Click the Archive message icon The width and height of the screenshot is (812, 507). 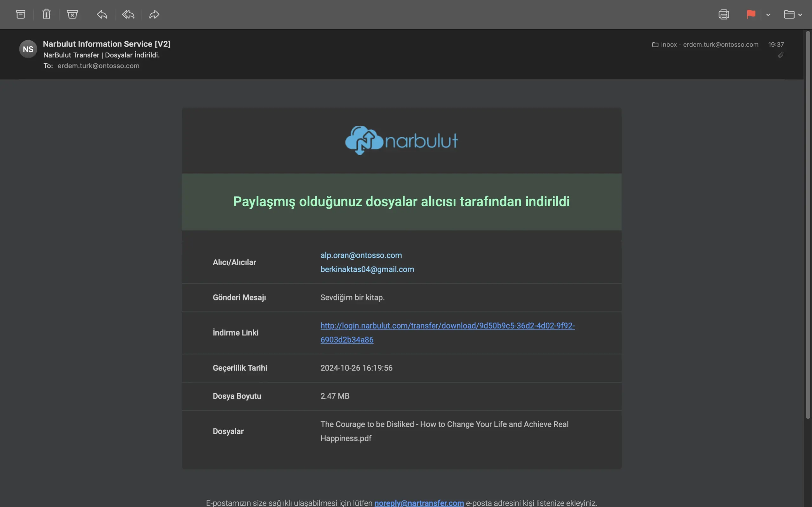(x=21, y=15)
